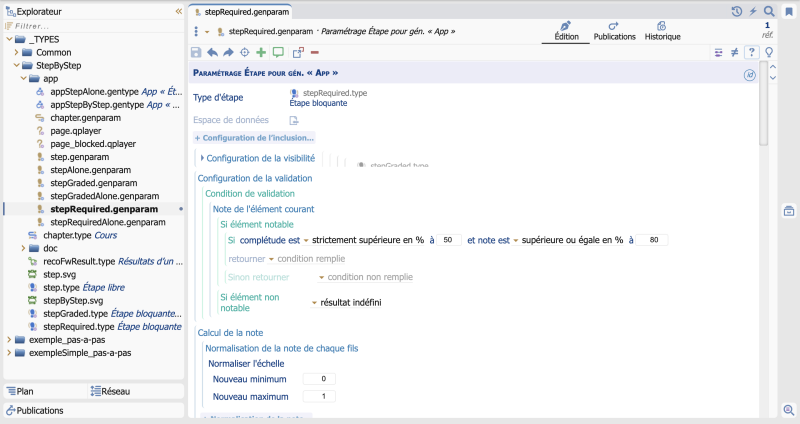Expand the exempleSimple_pas-a-pas folder
The width and height of the screenshot is (800, 424).
coord(9,353)
